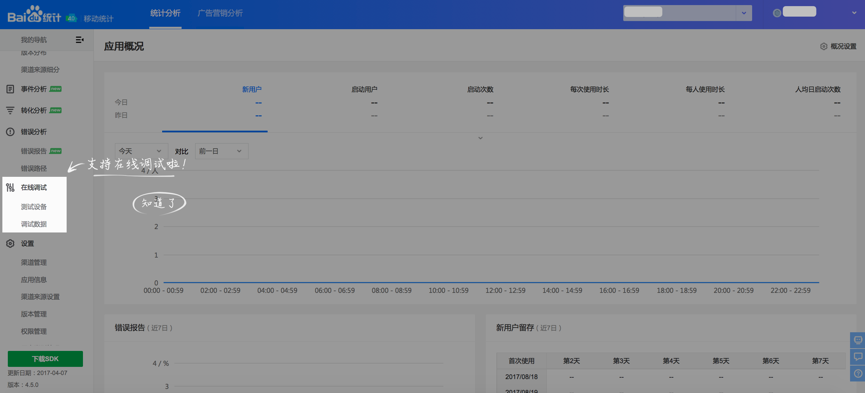
Task: Open 权限管理 under 设置
Action: (x=34, y=331)
